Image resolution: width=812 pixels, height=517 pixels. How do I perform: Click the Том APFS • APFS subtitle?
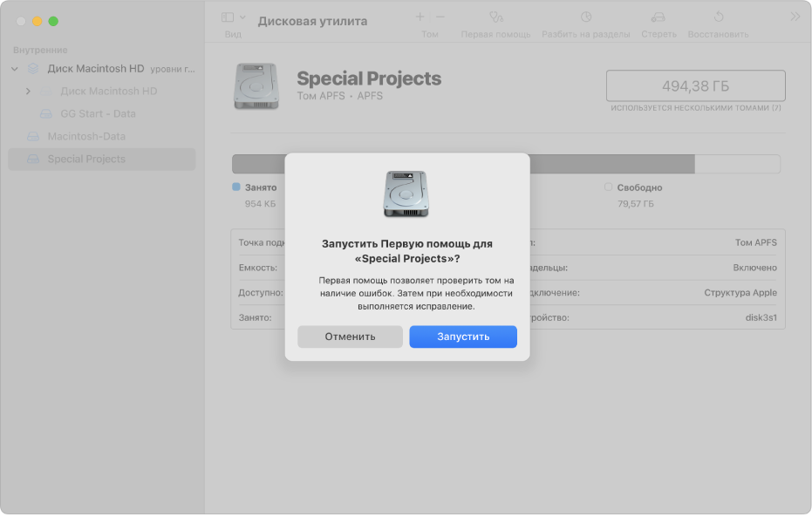340,96
